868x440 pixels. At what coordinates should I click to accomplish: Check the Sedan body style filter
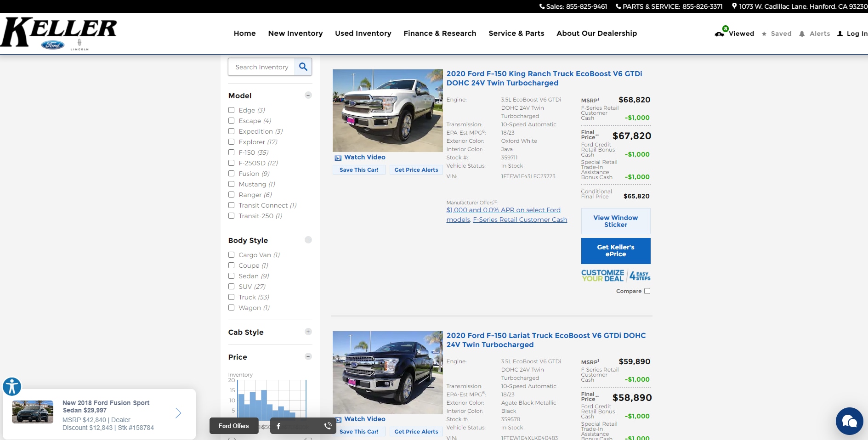tap(232, 276)
